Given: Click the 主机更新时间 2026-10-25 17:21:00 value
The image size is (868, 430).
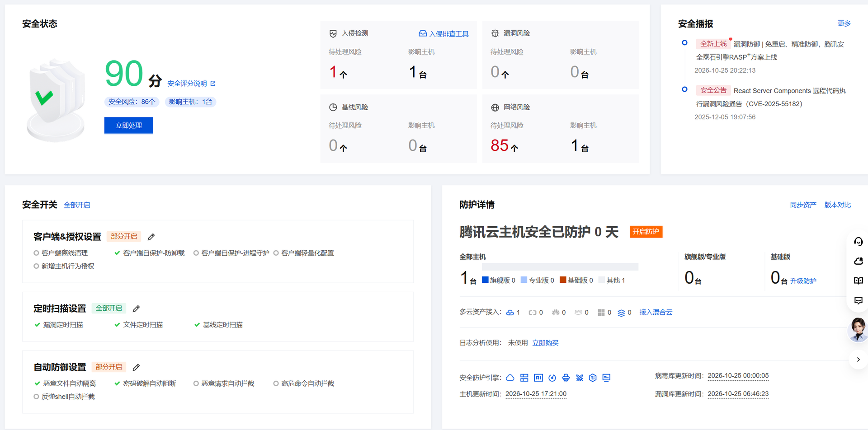Looking at the screenshot, I should [x=536, y=394].
